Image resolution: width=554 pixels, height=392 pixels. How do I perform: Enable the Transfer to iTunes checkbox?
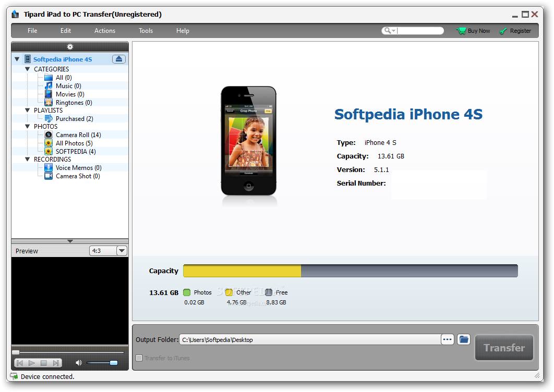(x=139, y=358)
